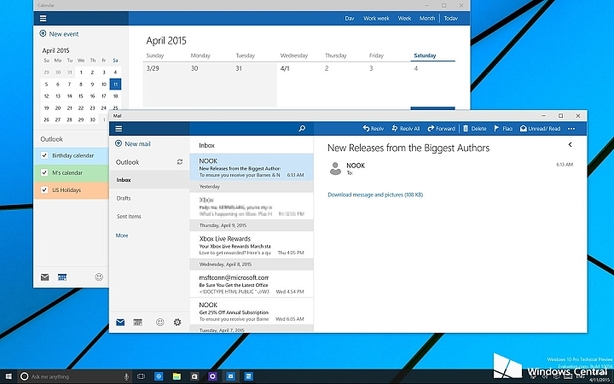Open the hamburger menu in Mail window
614x384 pixels.
coord(119,128)
